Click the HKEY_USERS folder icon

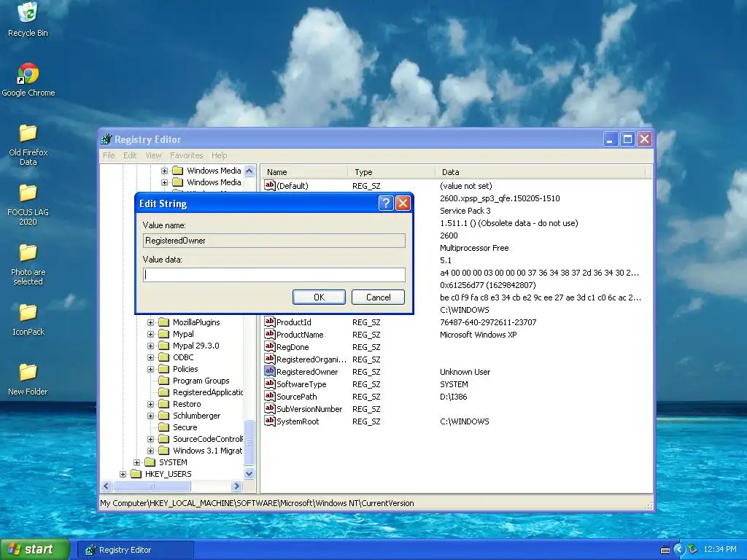(x=136, y=474)
